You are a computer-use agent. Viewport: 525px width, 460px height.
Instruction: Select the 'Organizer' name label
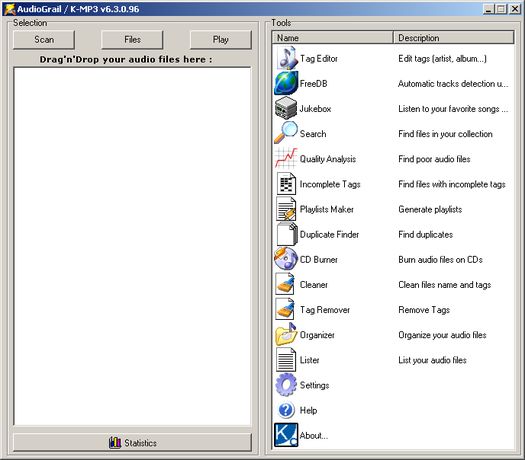(x=317, y=335)
